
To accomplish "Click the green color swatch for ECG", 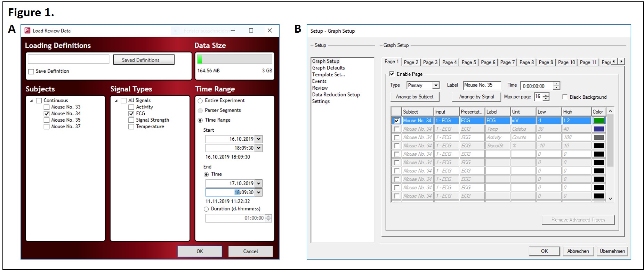I will [x=599, y=121].
